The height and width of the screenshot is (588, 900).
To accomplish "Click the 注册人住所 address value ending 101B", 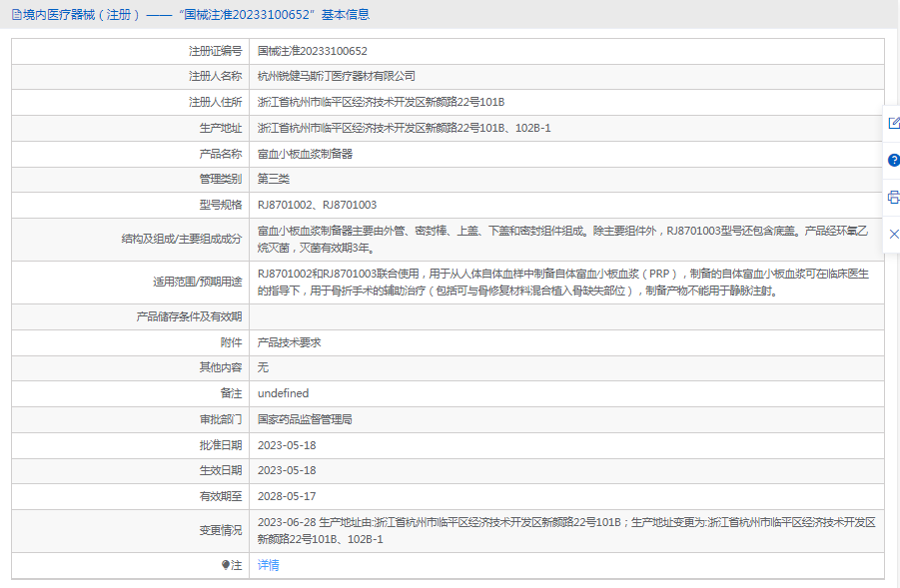I will pos(382,102).
